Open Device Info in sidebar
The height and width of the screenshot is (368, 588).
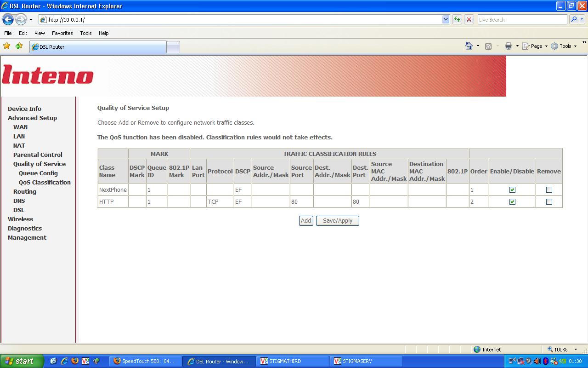pos(24,109)
